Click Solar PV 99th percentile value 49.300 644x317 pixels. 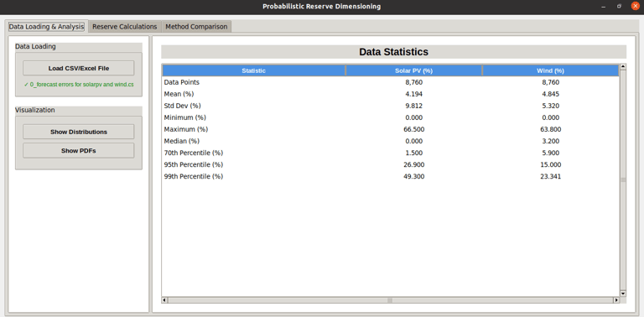point(413,177)
